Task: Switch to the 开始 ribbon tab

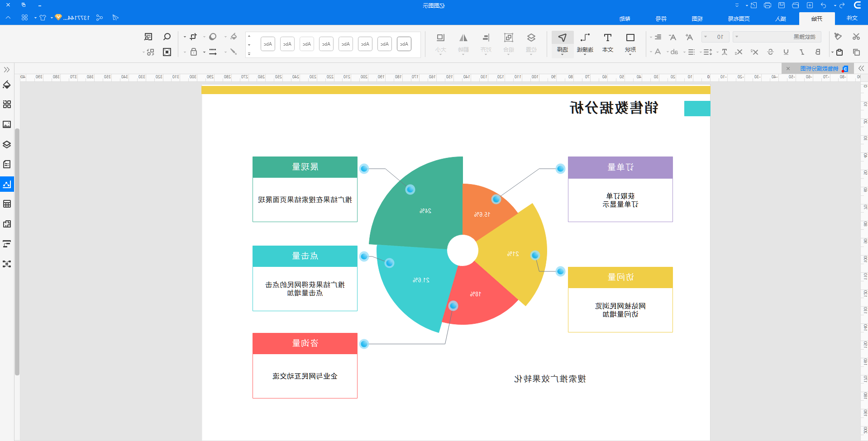Action: (x=816, y=19)
